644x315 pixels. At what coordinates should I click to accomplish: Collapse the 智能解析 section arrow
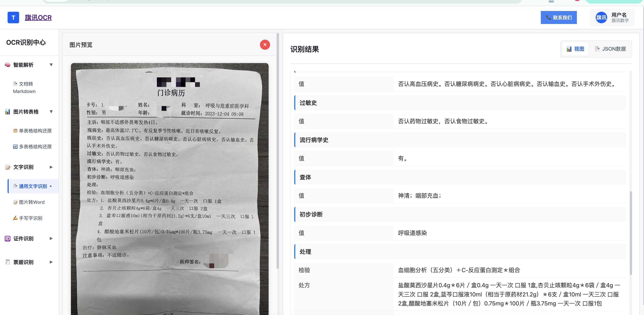click(x=51, y=65)
